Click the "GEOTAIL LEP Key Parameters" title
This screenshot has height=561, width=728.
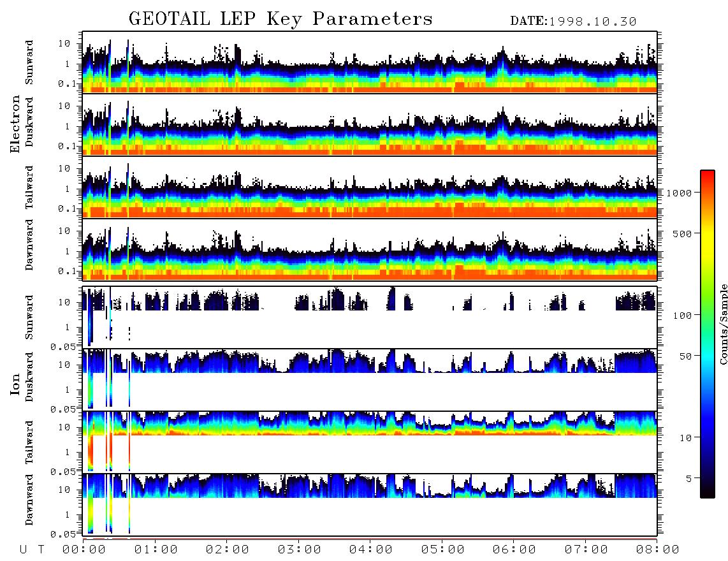(x=280, y=19)
